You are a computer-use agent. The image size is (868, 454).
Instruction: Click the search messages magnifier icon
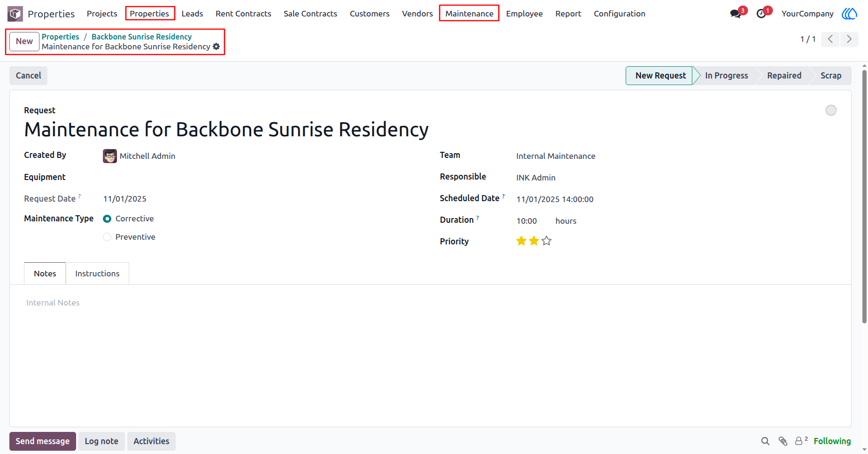765,441
